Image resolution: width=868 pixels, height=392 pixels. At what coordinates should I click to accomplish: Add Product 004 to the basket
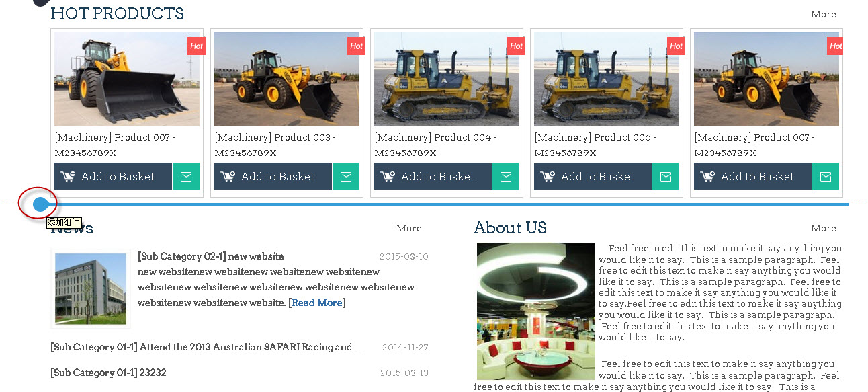pos(433,177)
